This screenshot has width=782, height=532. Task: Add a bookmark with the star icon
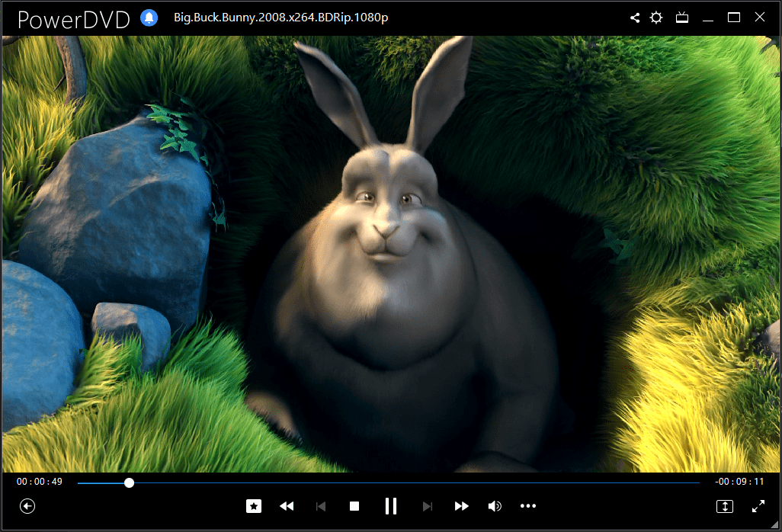coord(254,506)
